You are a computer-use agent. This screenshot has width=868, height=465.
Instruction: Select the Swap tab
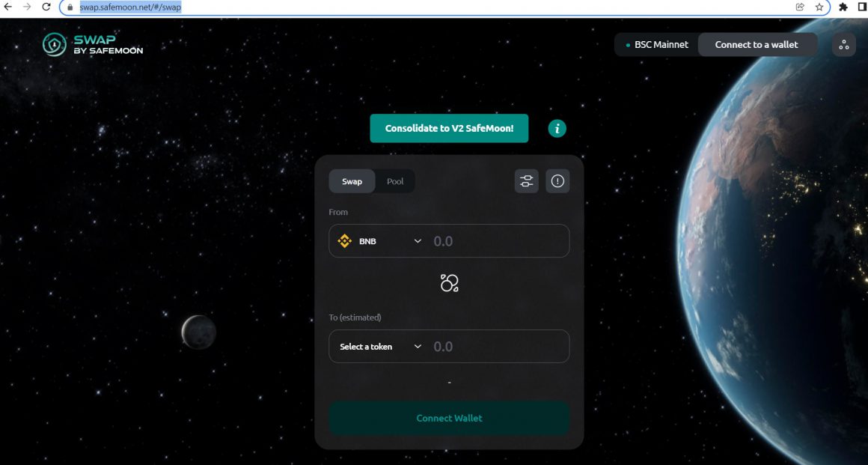(x=352, y=181)
